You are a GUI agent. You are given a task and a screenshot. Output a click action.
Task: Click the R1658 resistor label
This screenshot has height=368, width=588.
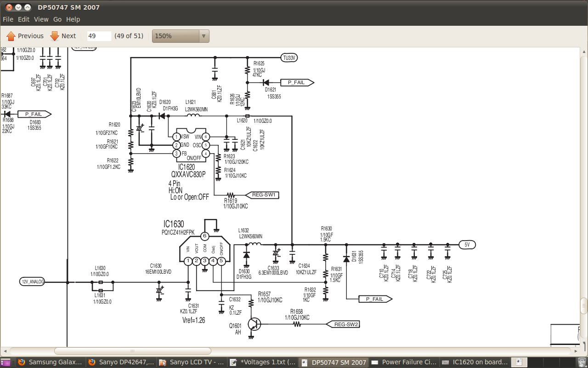[x=296, y=311]
